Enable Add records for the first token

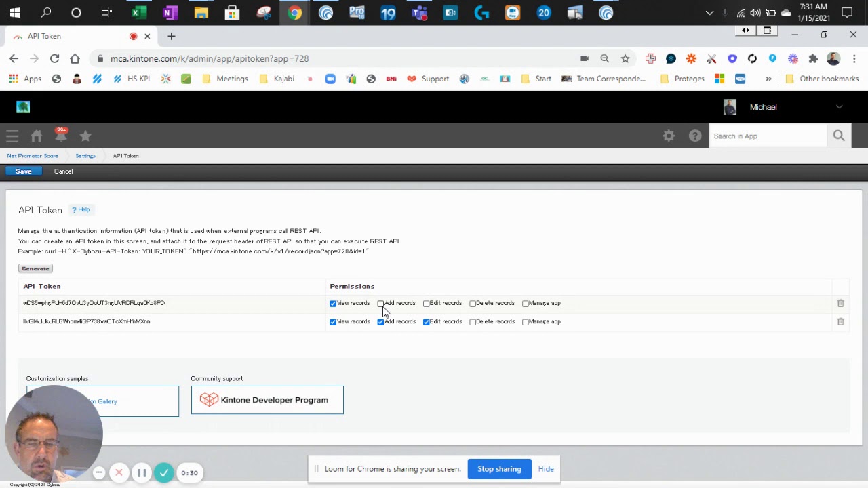pos(381,304)
